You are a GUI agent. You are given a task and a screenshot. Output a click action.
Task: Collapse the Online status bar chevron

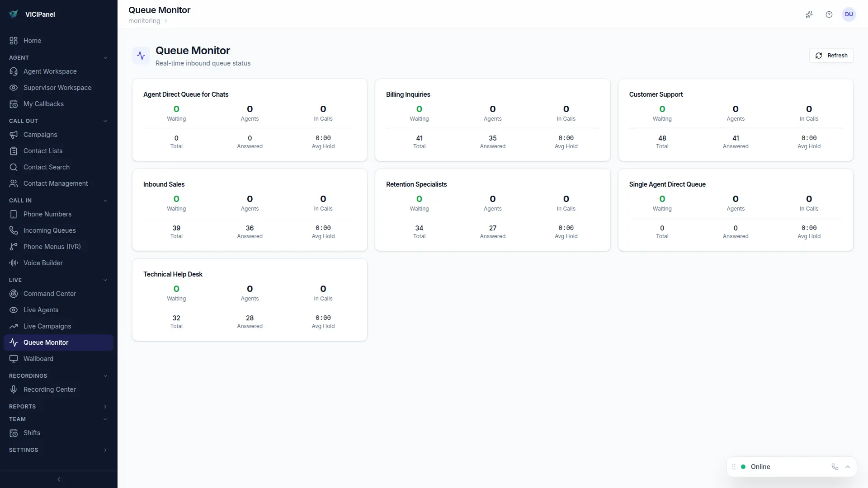pos(848,467)
